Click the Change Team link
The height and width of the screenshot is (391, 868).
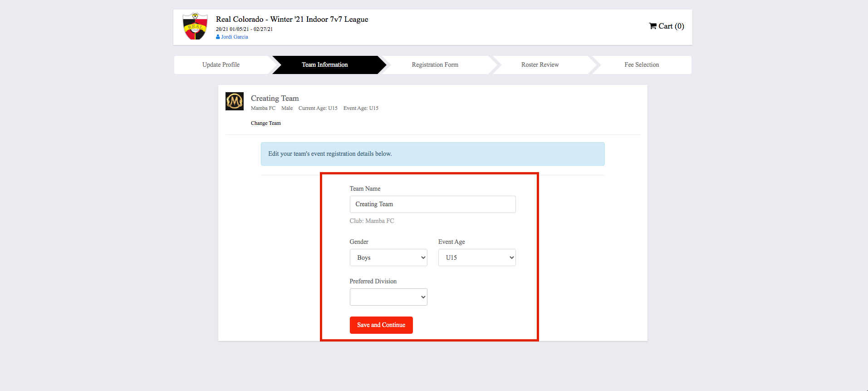266,123
